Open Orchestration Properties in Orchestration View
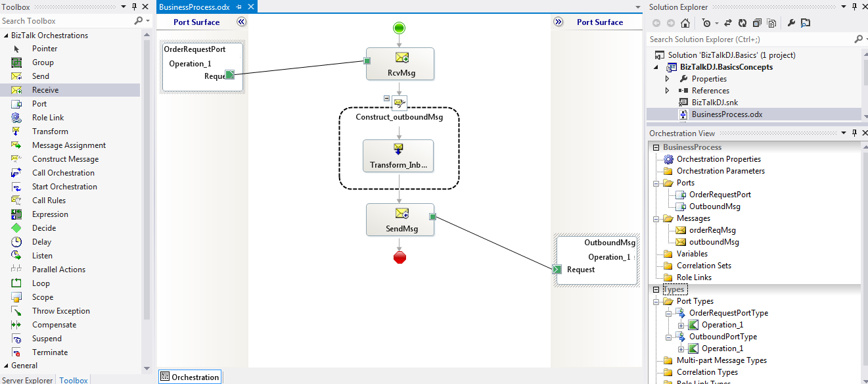Screen dimensions: 868x384 pos(719,158)
